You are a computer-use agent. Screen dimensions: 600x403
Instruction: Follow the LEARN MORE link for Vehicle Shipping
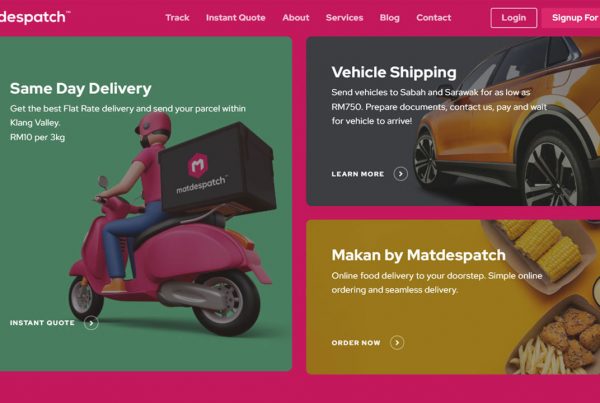pos(358,174)
